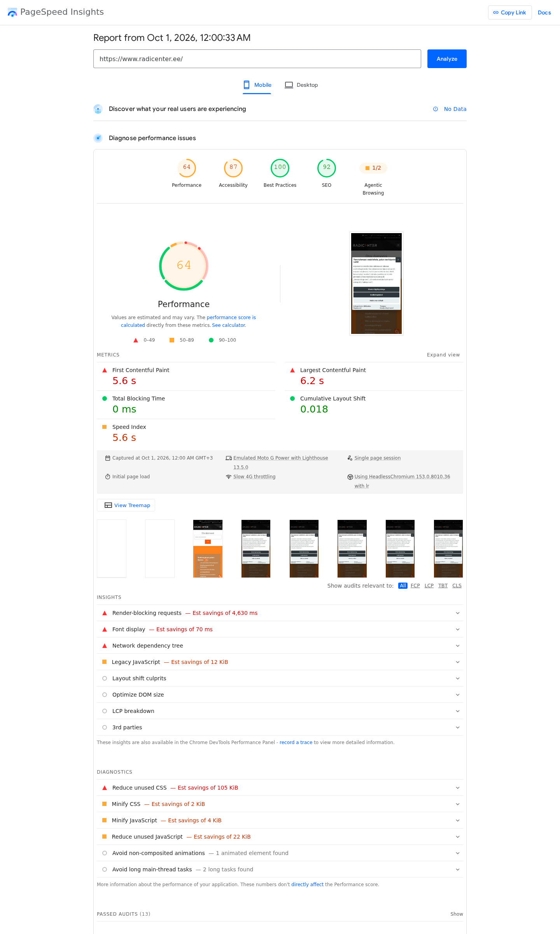Click the orange 50–89 legend square
Image resolution: width=560 pixels, height=934 pixels.
(172, 340)
